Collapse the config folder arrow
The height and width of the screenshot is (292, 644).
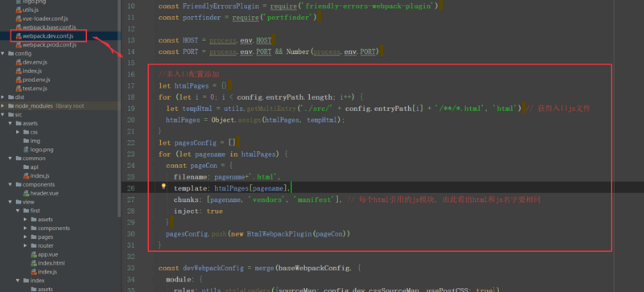point(3,53)
